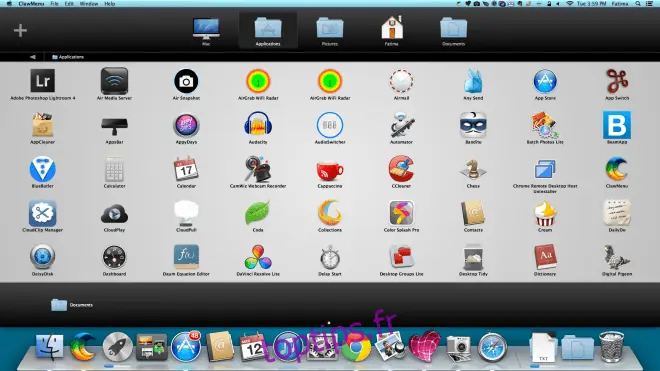Launch BlueButler app
The height and width of the screenshot is (371, 660).
tap(43, 169)
